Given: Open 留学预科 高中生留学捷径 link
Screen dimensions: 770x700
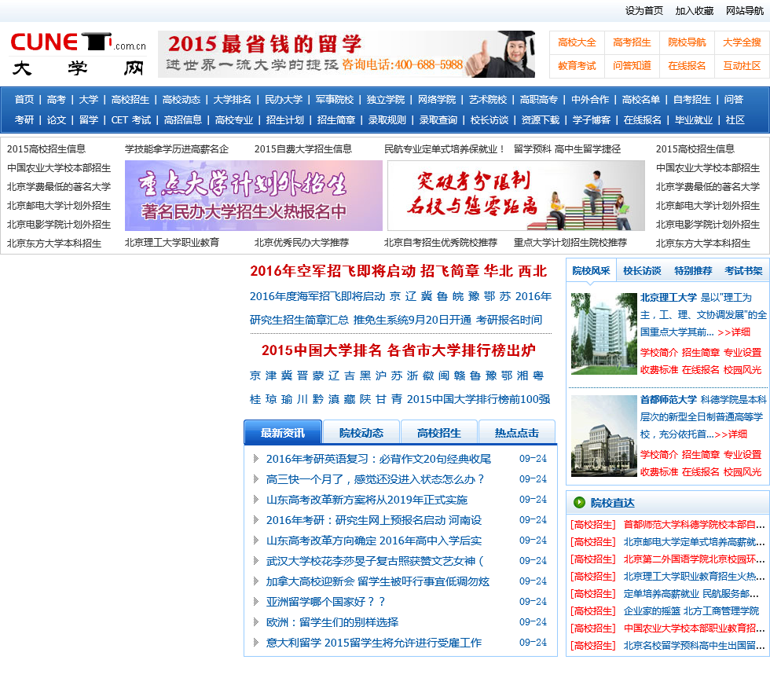Looking at the screenshot, I should click(567, 149).
